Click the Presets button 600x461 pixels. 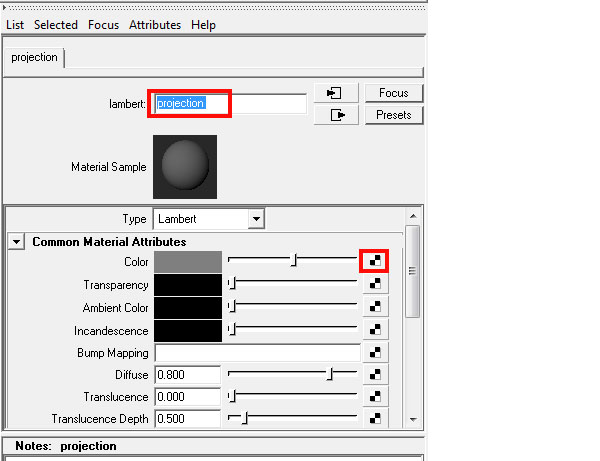(x=394, y=115)
